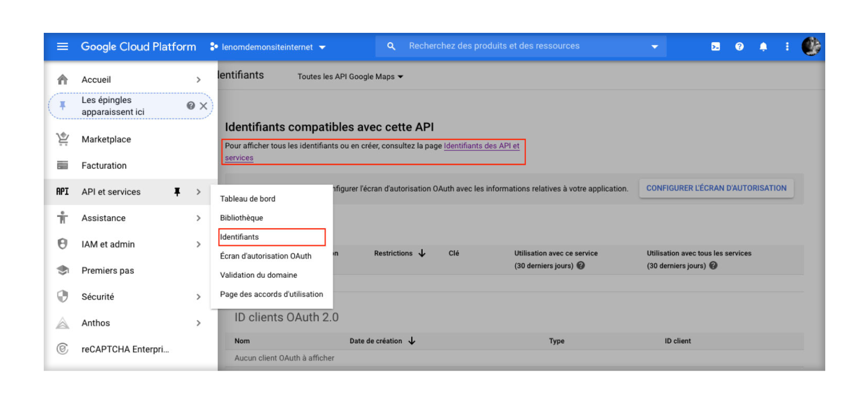Open the hamburger navigation menu
The height and width of the screenshot is (403, 868).
pos(63,47)
